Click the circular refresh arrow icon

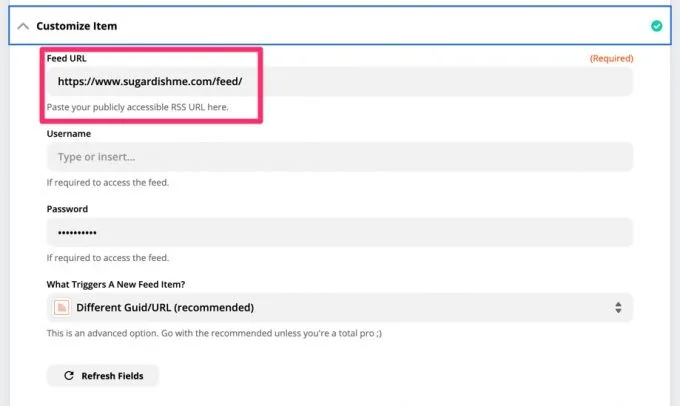point(68,376)
